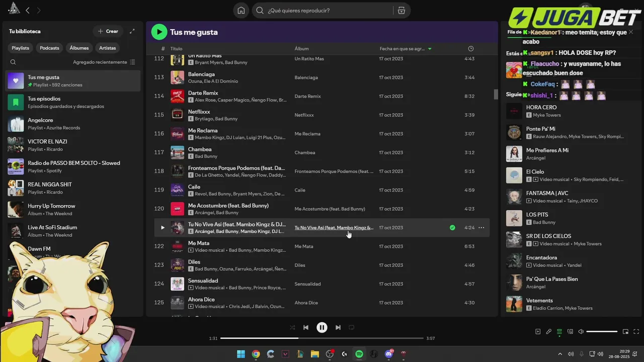Select the Artistas filter chip
The image size is (644, 362).
coord(108,48)
